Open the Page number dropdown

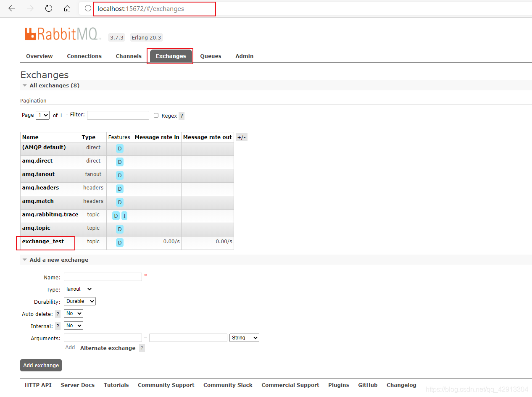[42, 115]
